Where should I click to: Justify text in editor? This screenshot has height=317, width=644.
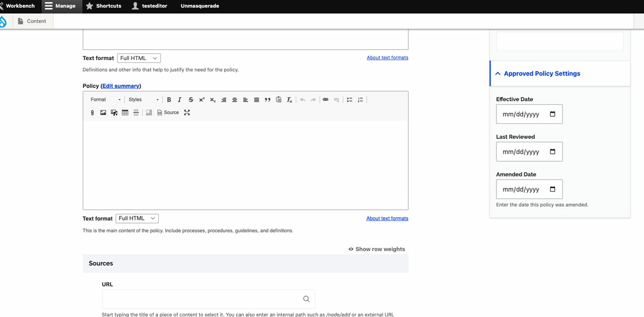point(257,100)
